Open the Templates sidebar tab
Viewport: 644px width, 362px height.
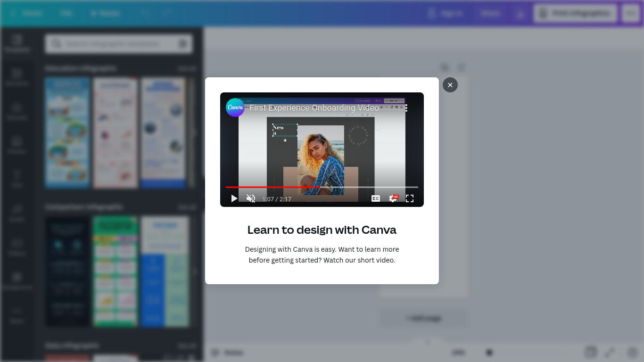tap(17, 43)
